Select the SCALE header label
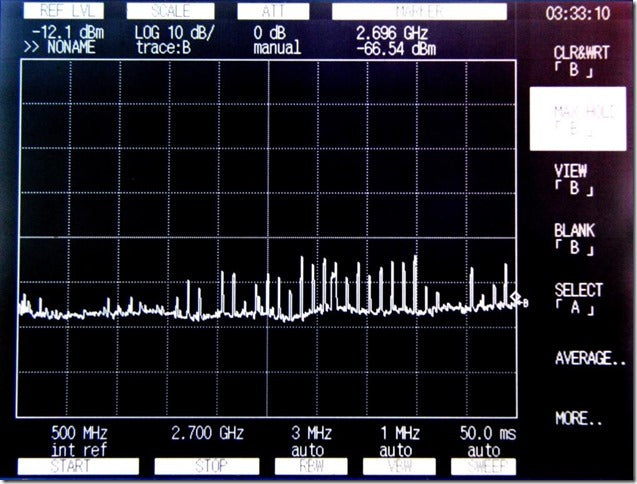637x484 pixels. pyautogui.click(x=169, y=12)
